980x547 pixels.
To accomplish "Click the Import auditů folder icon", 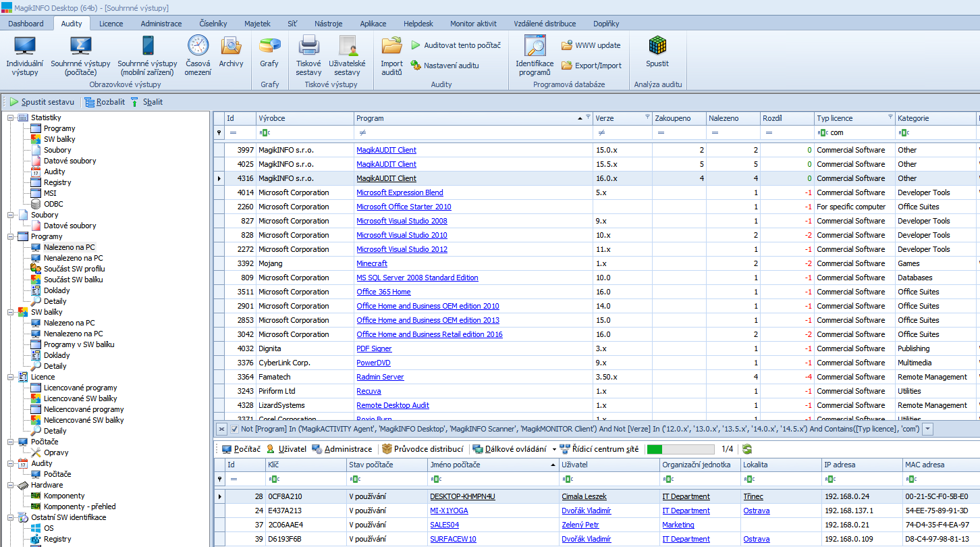I will click(391, 55).
